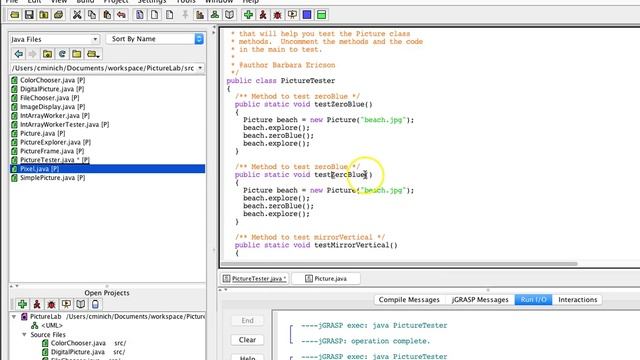Select ColorChooser.java [P] in file list
Image resolution: width=640 pixels, height=360 pixels.
pyautogui.click(x=107, y=80)
